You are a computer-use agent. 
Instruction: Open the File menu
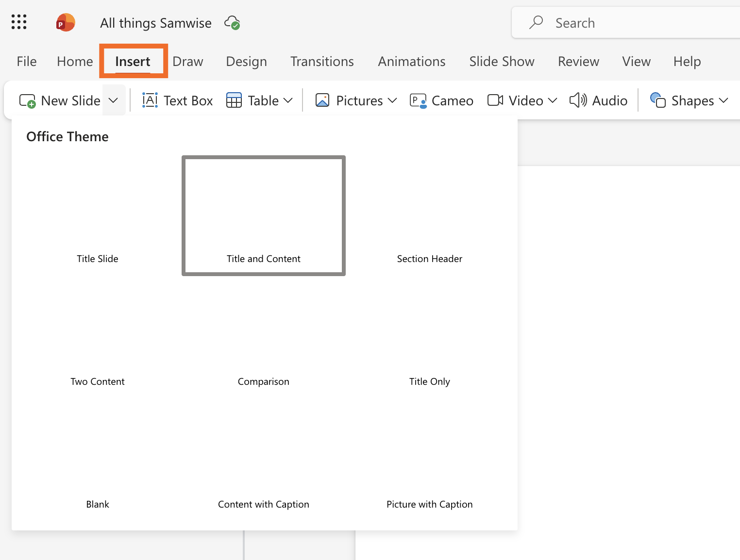coord(27,62)
